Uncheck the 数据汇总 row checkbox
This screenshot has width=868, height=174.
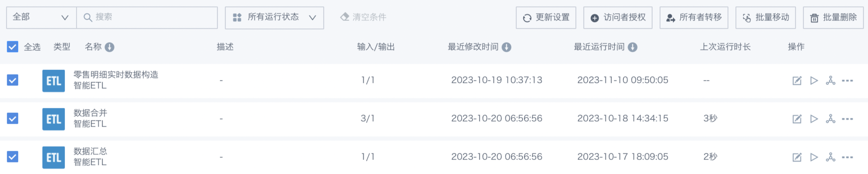(12, 157)
